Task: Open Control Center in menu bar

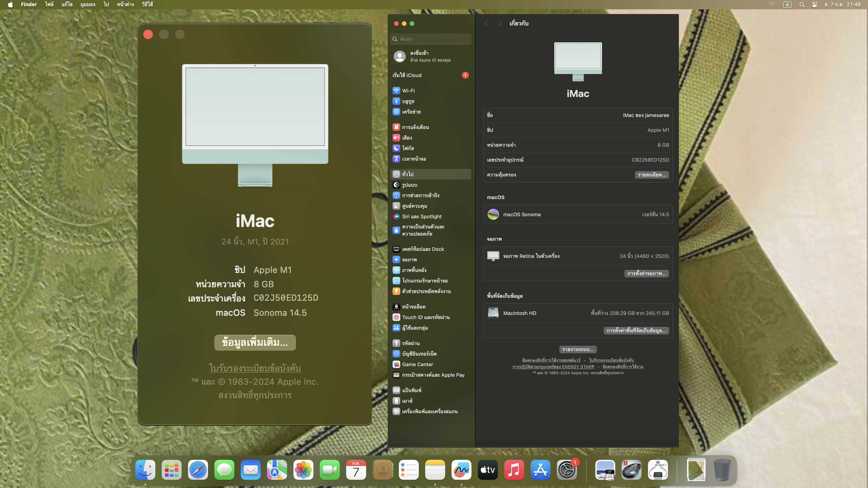Action: [x=815, y=4]
